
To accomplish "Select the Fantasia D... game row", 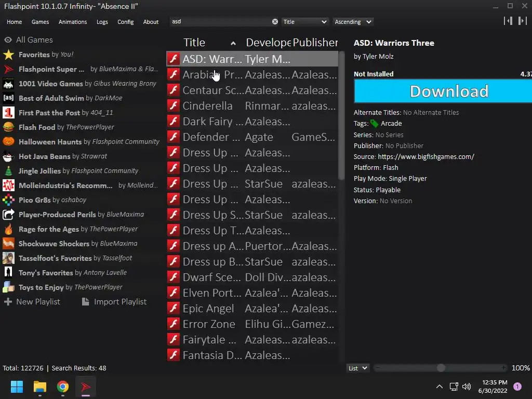I will point(252,355).
